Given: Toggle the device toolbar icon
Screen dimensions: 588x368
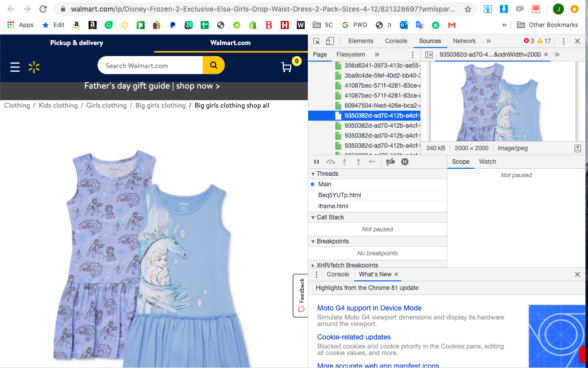Looking at the screenshot, I should pos(330,41).
